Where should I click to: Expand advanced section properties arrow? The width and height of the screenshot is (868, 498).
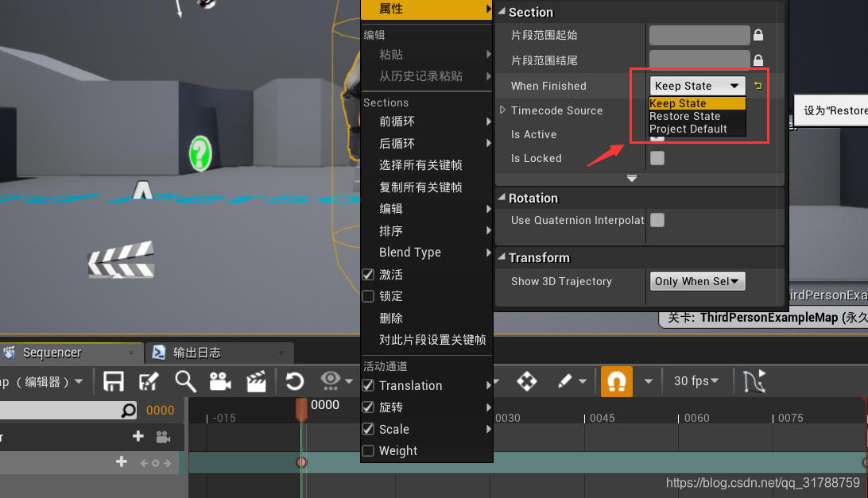632,178
